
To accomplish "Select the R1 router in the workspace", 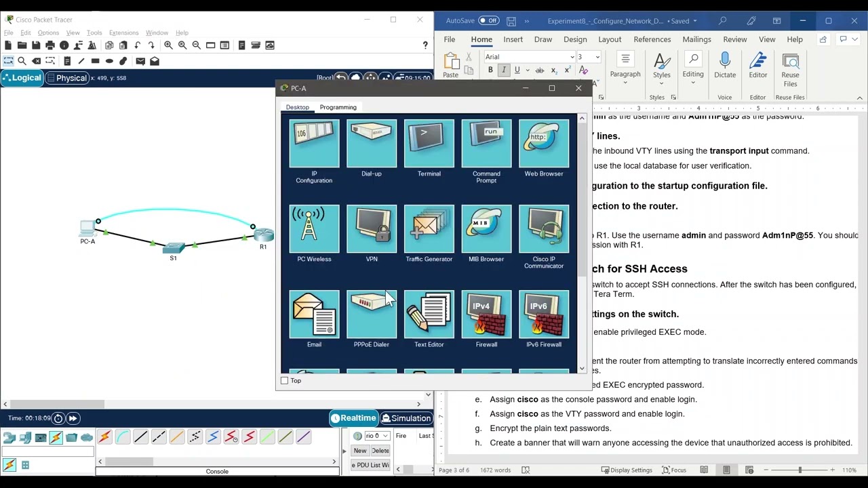I will [x=263, y=235].
